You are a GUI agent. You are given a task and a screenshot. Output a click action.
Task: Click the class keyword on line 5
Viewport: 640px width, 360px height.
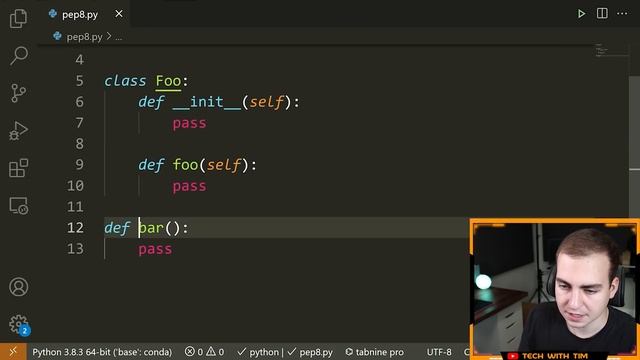tap(125, 81)
